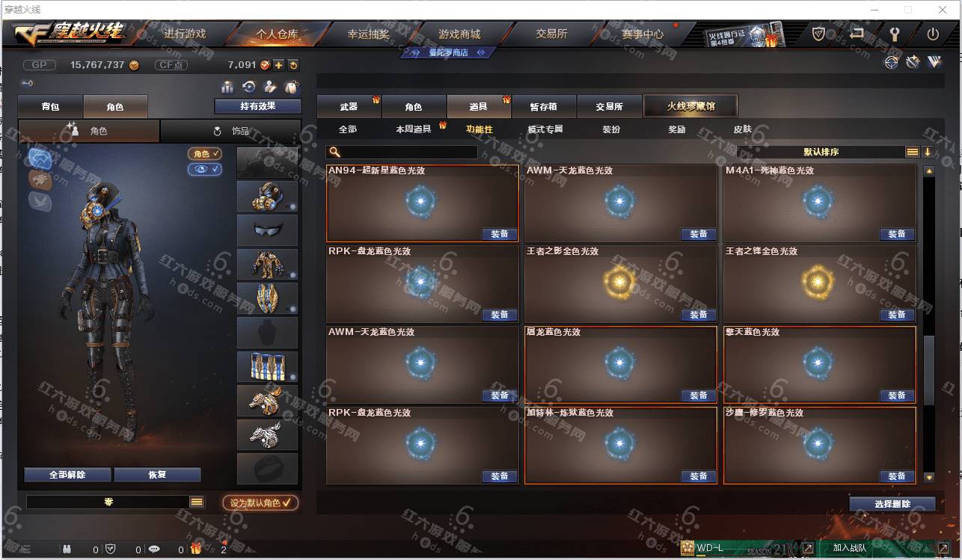Click the item list scrollbar thumb

[928, 369]
